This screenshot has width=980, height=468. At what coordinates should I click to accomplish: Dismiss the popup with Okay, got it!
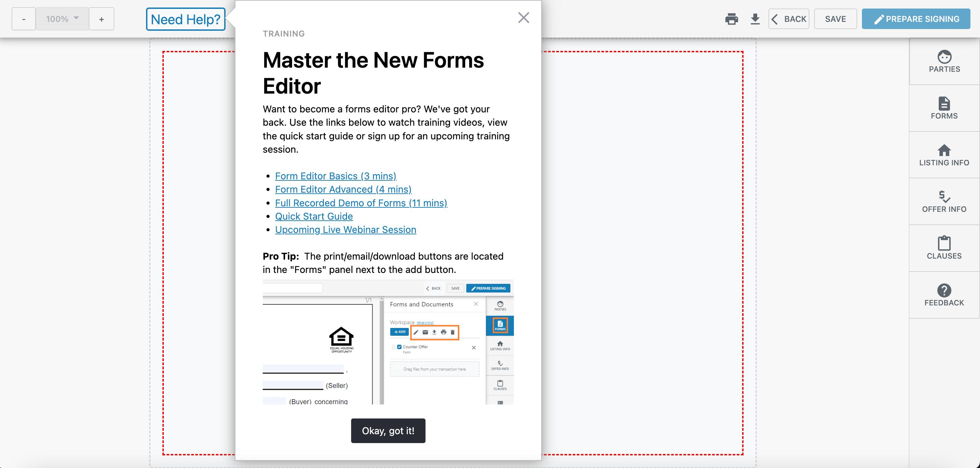388,431
